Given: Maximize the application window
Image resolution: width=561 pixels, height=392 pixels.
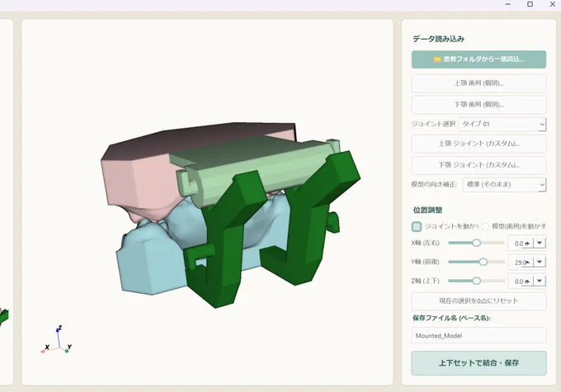Looking at the screenshot, I should click(x=530, y=4).
